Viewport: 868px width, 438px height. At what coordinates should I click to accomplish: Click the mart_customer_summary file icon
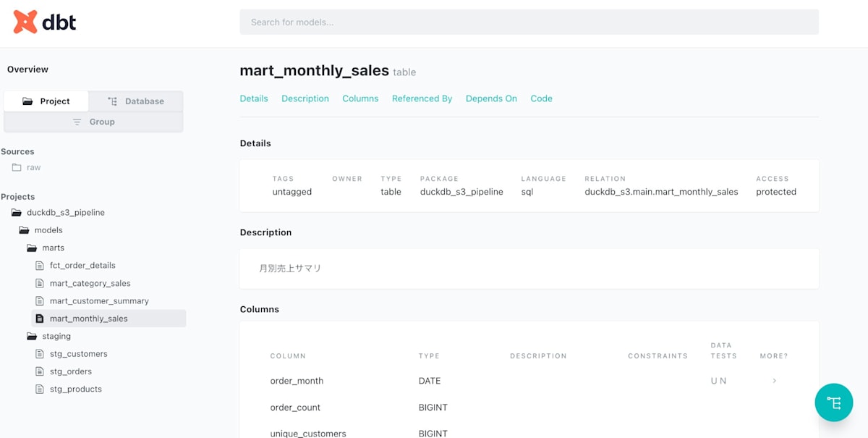coord(40,300)
